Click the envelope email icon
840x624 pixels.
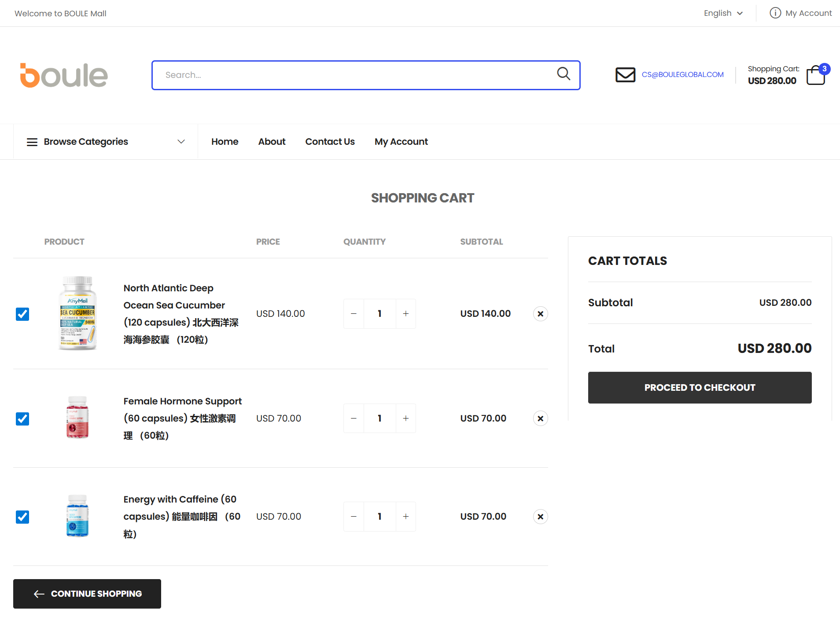click(x=625, y=75)
